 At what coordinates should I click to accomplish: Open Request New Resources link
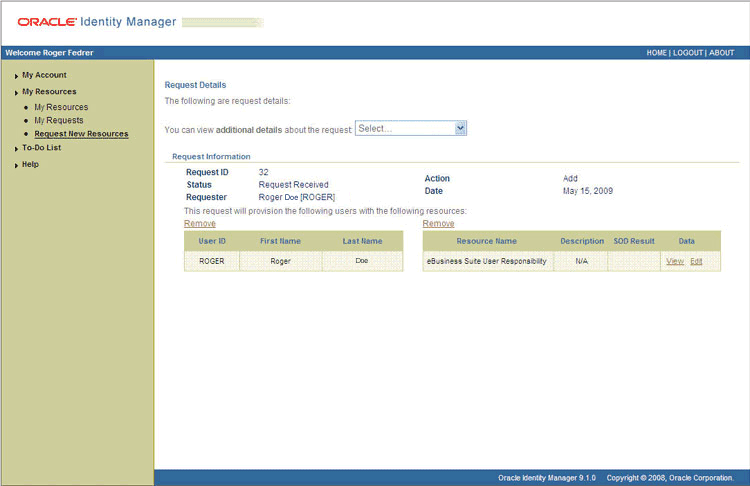[x=81, y=134]
